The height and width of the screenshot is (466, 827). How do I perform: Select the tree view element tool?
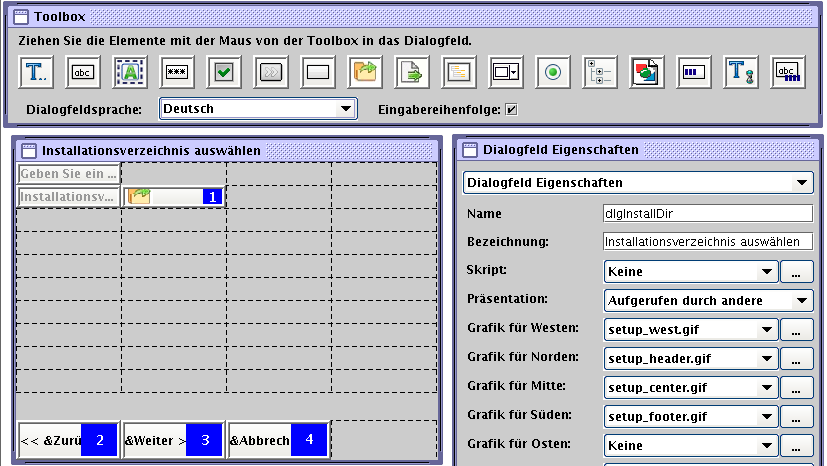coord(599,72)
